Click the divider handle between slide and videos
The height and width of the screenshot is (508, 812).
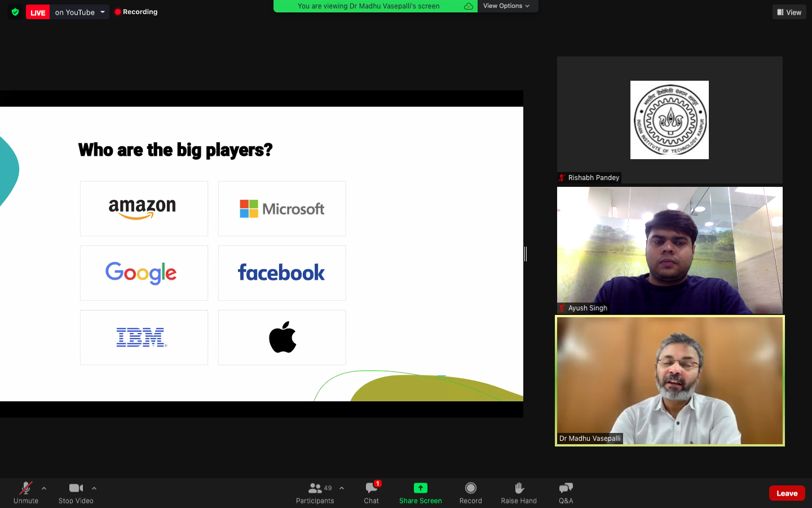[x=526, y=254]
